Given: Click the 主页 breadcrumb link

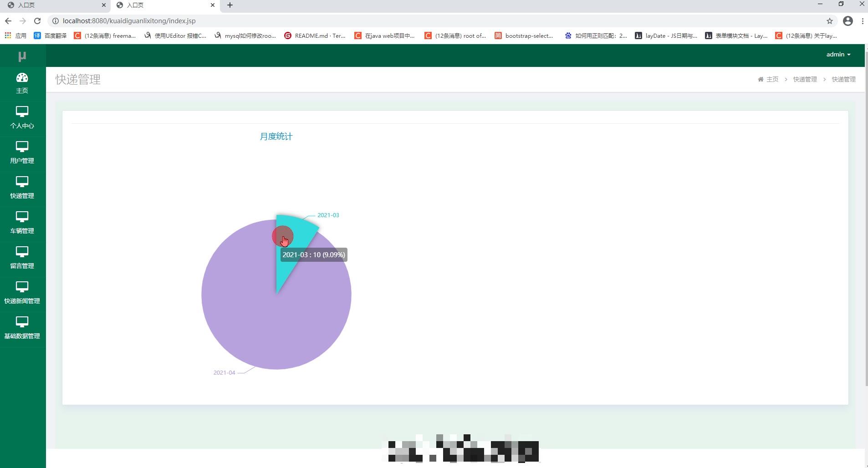Looking at the screenshot, I should (772, 79).
